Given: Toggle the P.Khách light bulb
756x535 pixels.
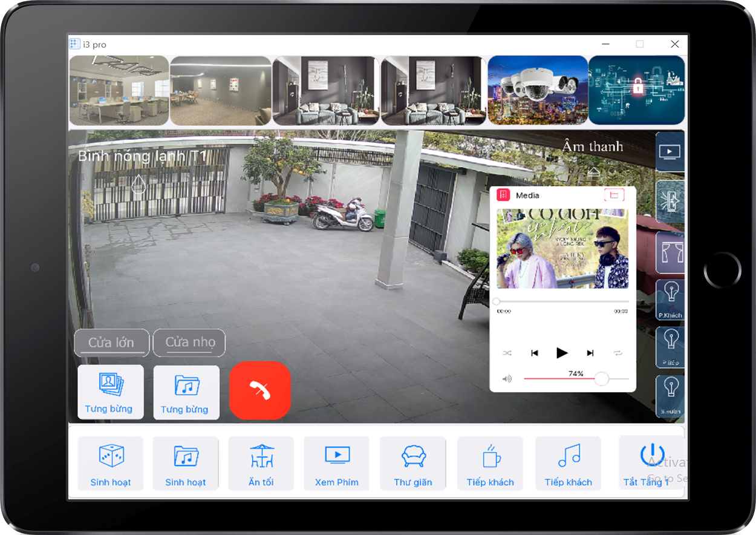Looking at the screenshot, I should 670,298.
